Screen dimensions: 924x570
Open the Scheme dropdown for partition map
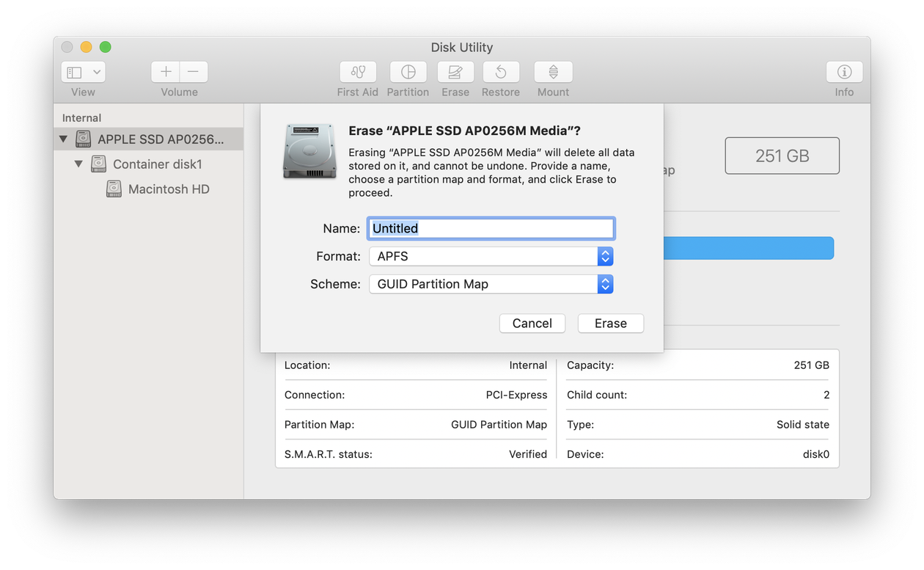(x=604, y=284)
